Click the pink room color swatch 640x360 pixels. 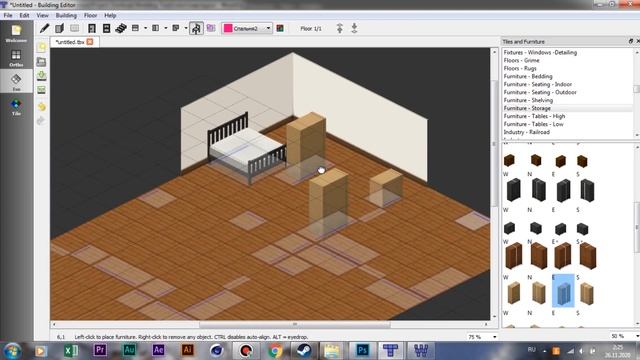coord(228,28)
